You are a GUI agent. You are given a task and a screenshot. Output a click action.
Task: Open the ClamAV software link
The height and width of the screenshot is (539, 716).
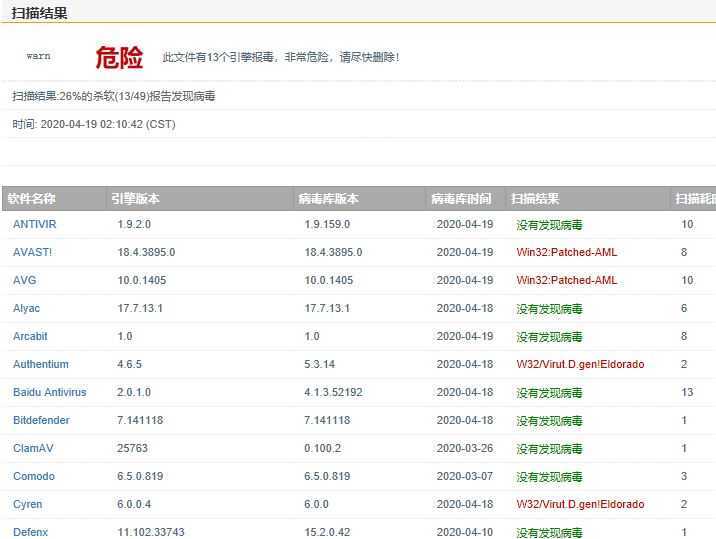(x=33, y=448)
